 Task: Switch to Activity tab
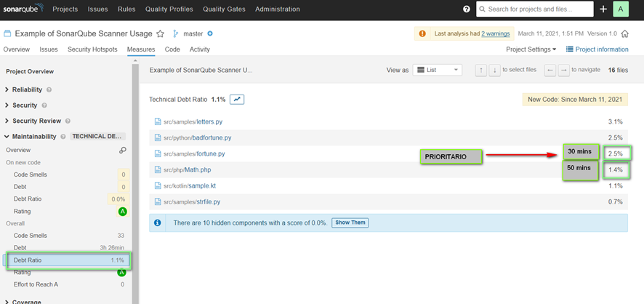[200, 49]
